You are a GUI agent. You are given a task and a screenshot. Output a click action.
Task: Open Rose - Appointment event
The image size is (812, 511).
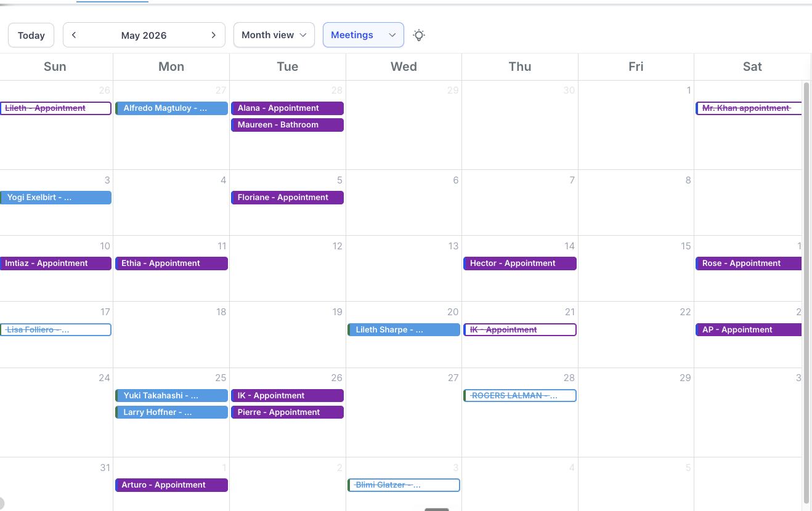click(x=749, y=264)
